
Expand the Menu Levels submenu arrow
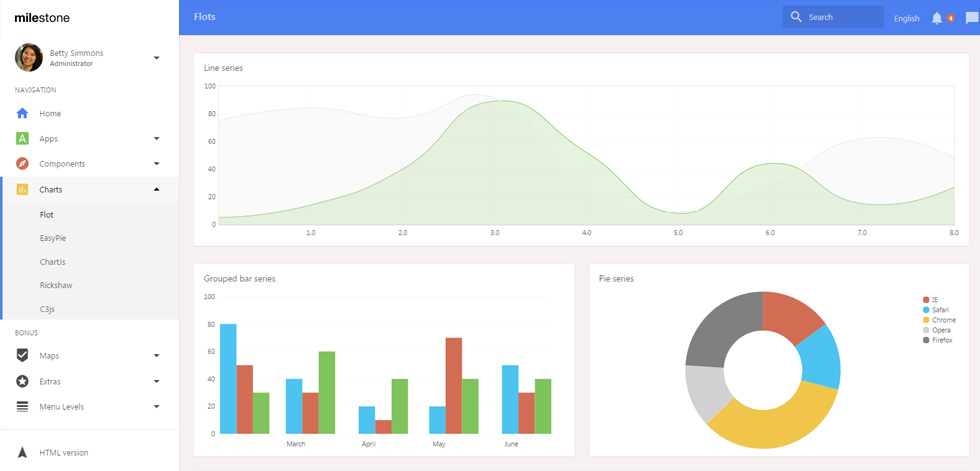point(156,407)
